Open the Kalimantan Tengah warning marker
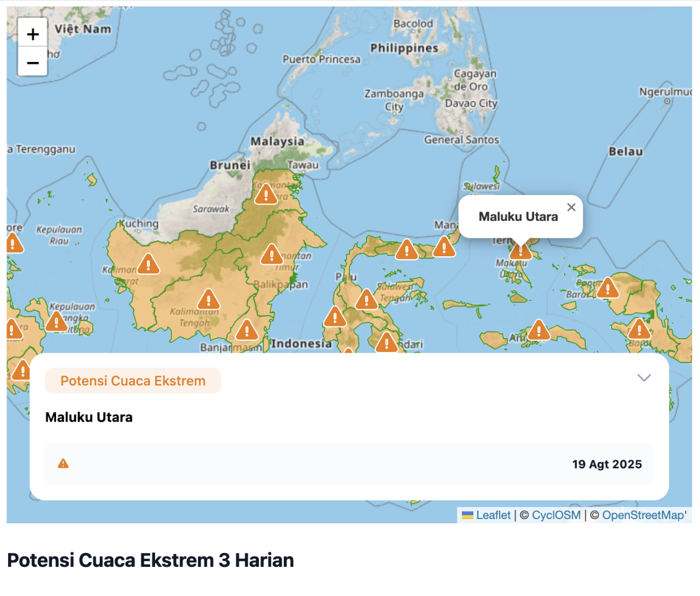700x596 pixels. 208,299
